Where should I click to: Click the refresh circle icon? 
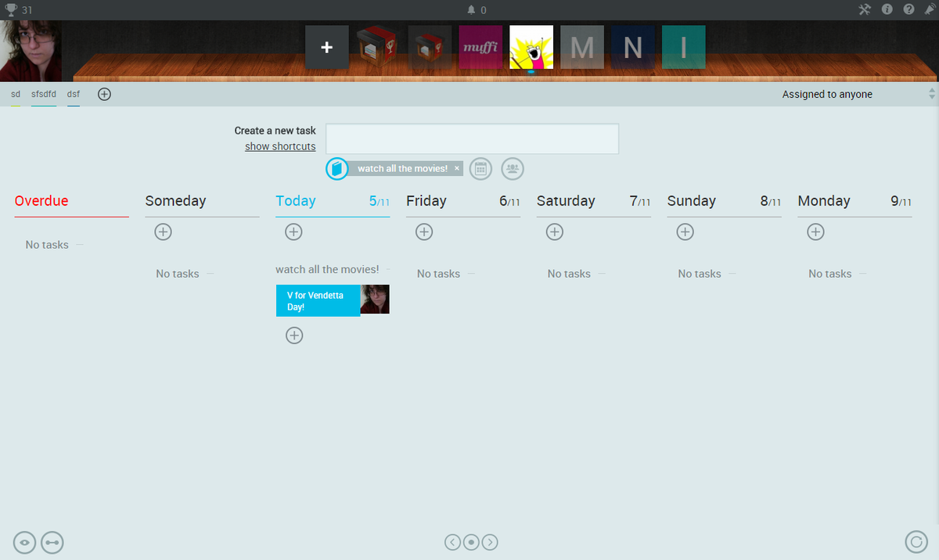click(916, 542)
